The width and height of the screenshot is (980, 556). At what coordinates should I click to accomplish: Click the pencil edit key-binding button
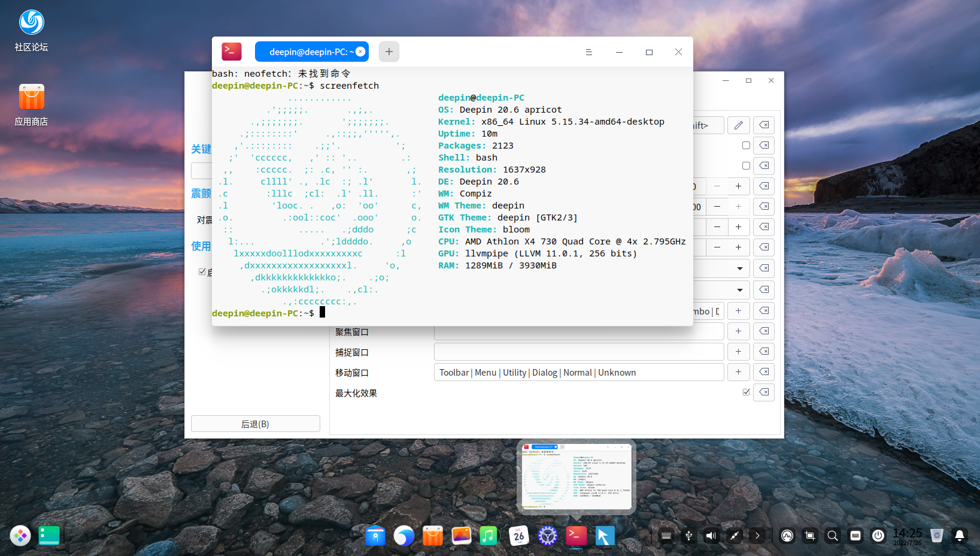point(738,125)
